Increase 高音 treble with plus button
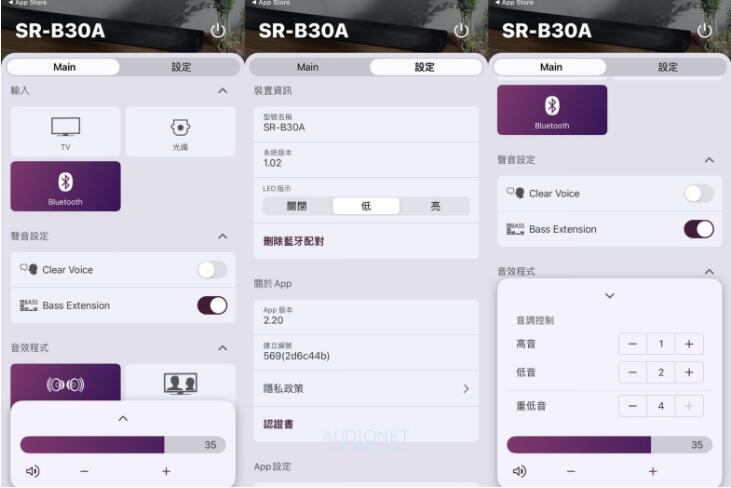 689,344
